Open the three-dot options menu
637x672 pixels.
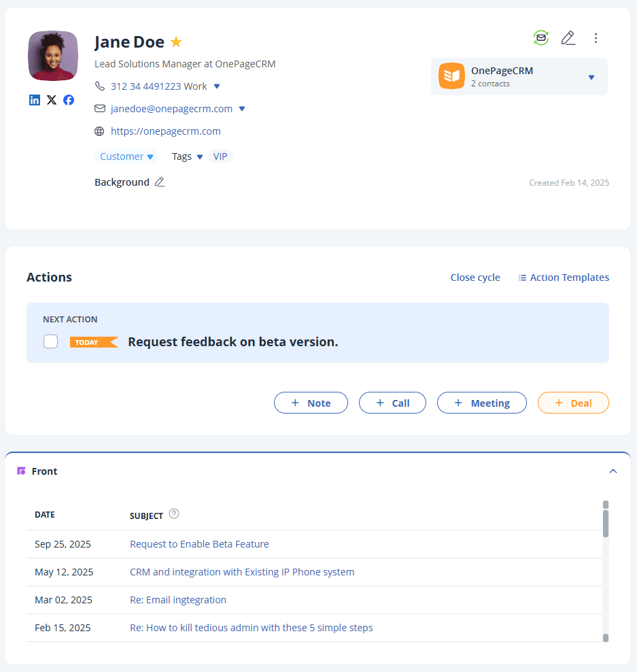596,37
